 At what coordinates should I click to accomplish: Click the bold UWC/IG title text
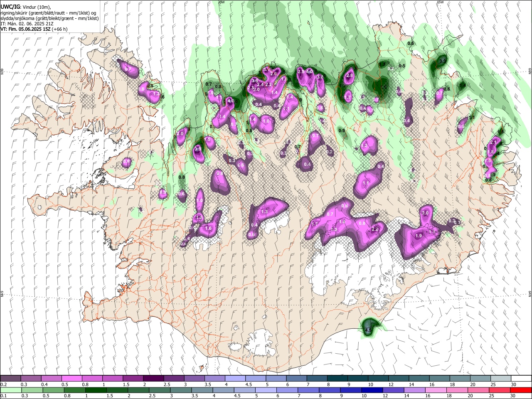[10, 7]
